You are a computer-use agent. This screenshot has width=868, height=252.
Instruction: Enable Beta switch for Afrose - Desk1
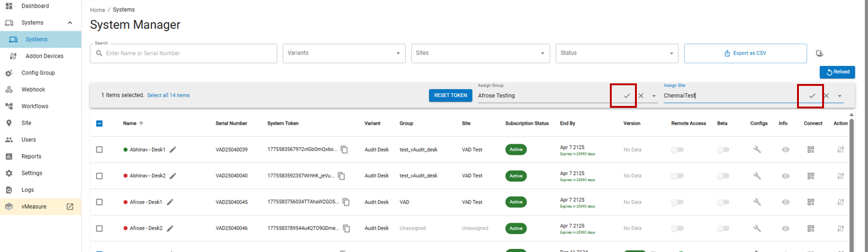tap(724, 202)
